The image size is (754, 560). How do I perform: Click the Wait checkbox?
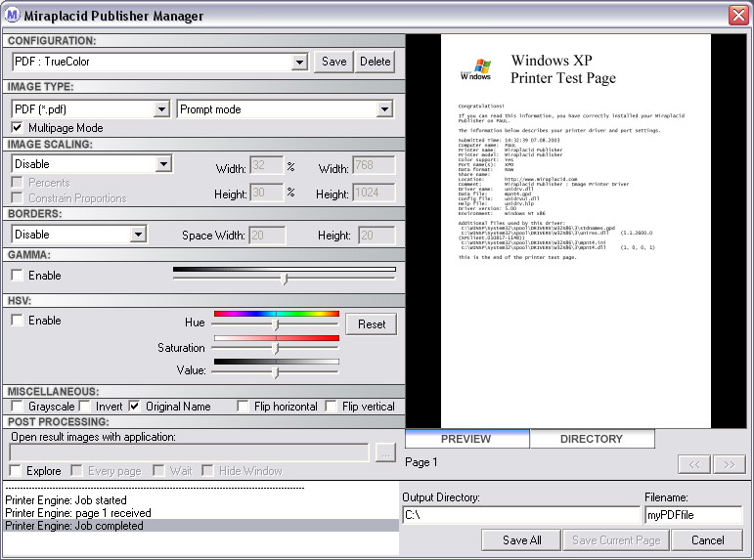158,471
